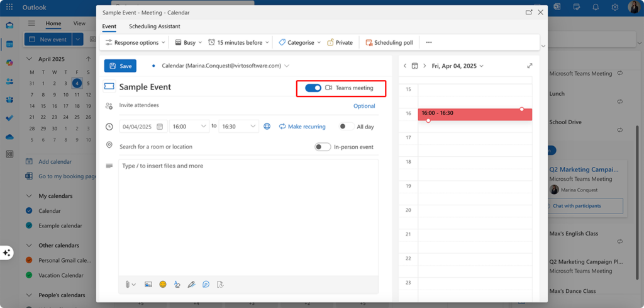Open the Home tab in Outlook ribbon
Screen dimensions: 644x308
click(x=53, y=23)
